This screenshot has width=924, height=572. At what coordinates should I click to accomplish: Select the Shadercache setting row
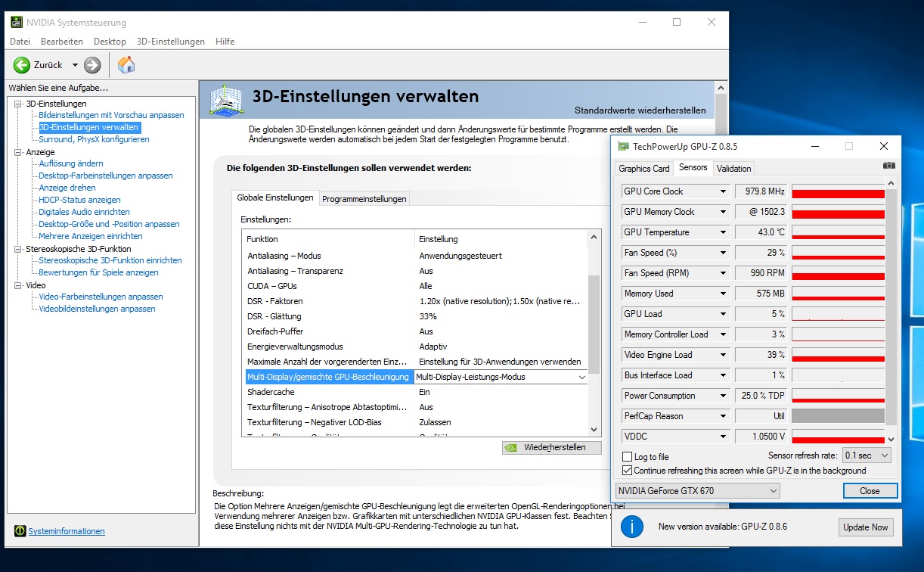coord(414,392)
